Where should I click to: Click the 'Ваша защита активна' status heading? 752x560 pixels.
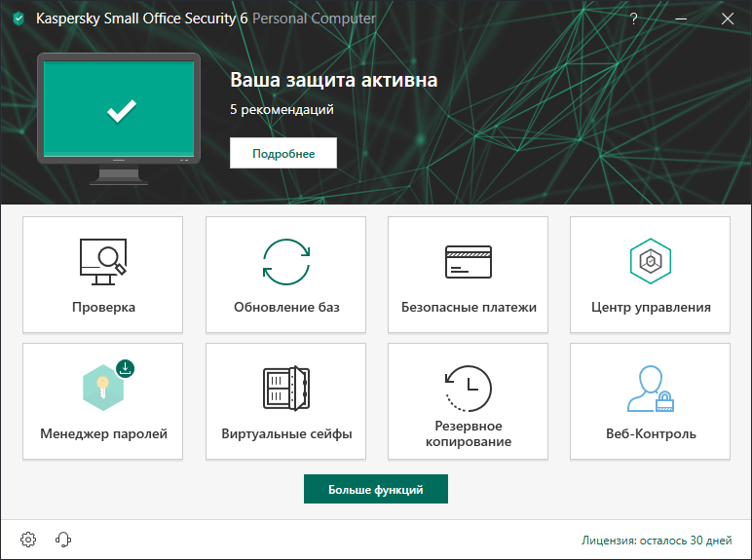(334, 80)
